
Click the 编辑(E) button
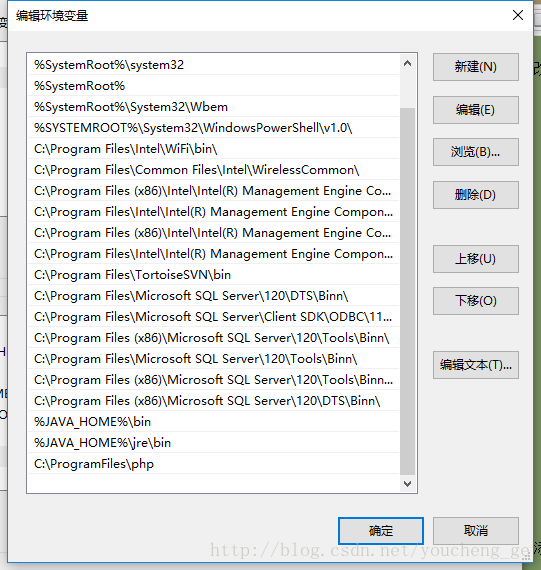(476, 110)
